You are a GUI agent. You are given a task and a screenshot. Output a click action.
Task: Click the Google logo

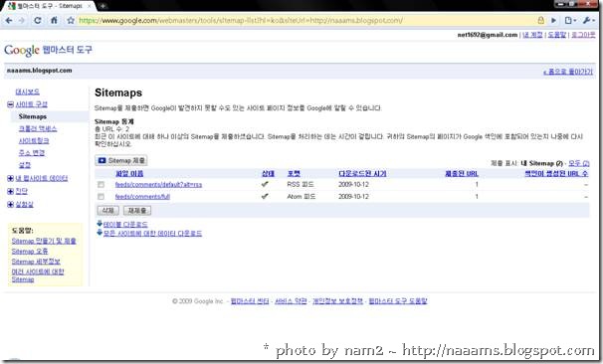pyautogui.click(x=22, y=51)
